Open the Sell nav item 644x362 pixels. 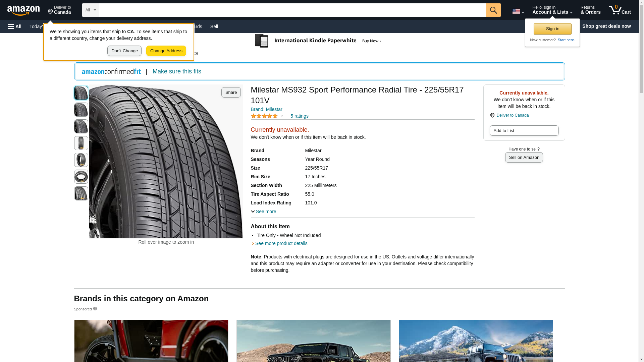pyautogui.click(x=214, y=26)
